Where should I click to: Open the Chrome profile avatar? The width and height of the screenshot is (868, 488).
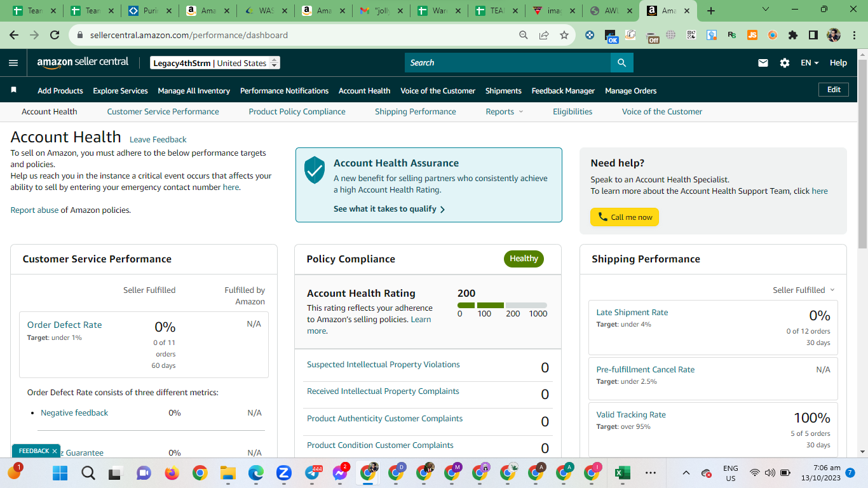[x=834, y=36]
